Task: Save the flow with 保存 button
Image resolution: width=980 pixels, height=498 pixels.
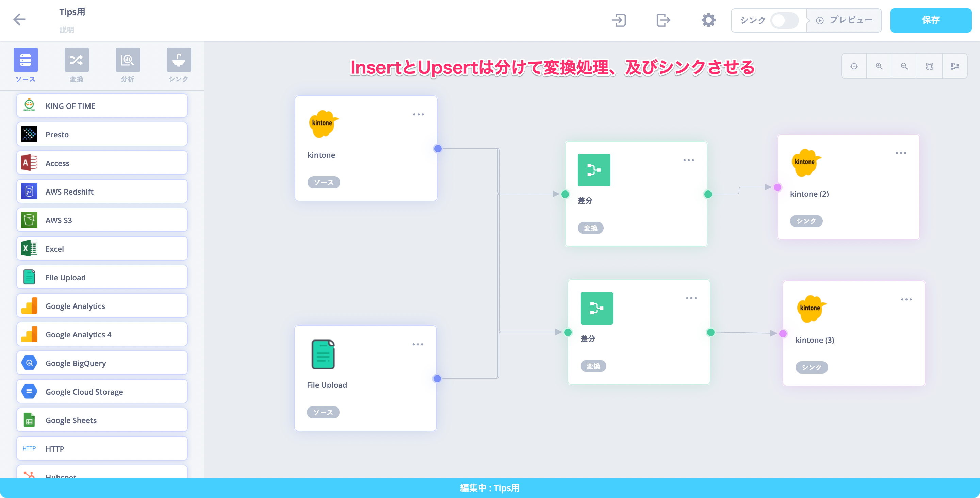Action: tap(931, 20)
